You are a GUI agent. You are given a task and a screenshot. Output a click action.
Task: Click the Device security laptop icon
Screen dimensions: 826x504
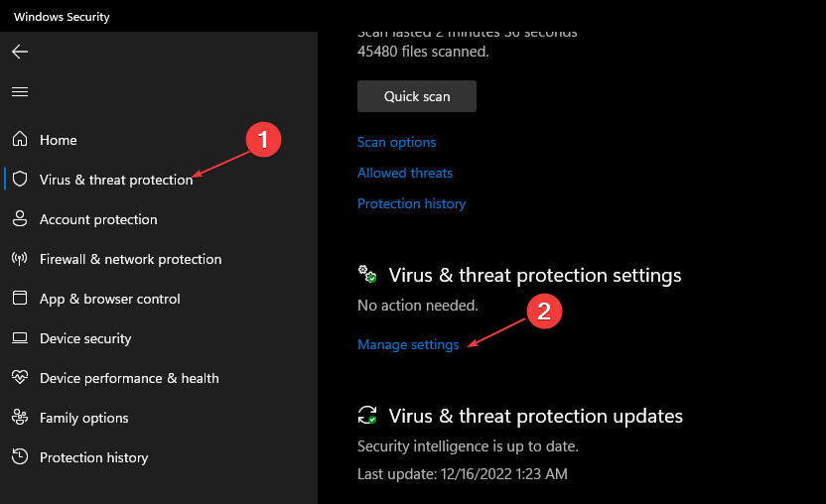pyautogui.click(x=20, y=338)
